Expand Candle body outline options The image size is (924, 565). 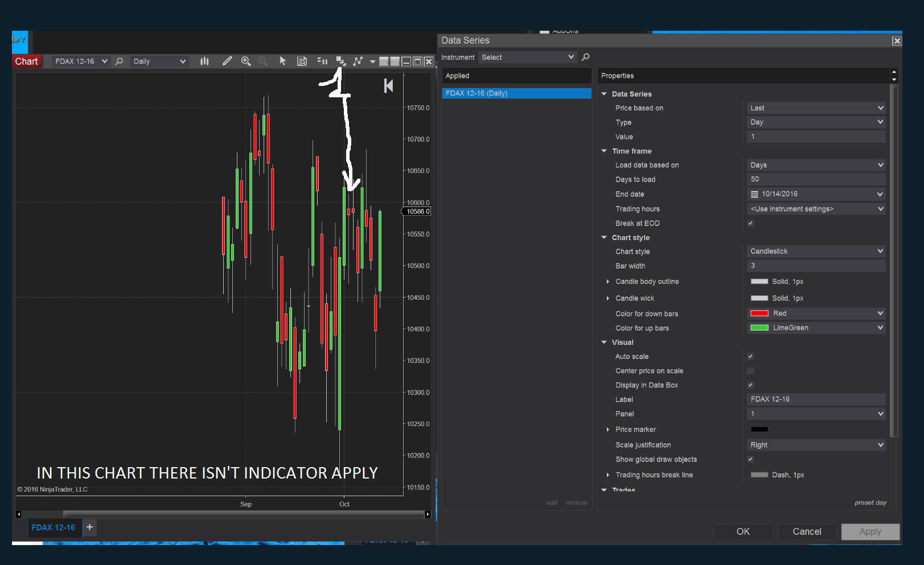tap(608, 282)
